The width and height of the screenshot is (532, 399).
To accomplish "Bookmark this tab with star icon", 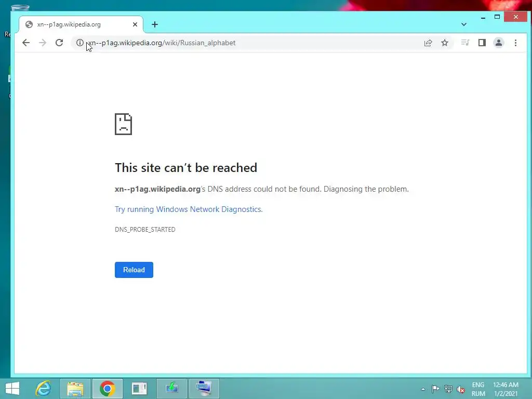I will 445,43.
